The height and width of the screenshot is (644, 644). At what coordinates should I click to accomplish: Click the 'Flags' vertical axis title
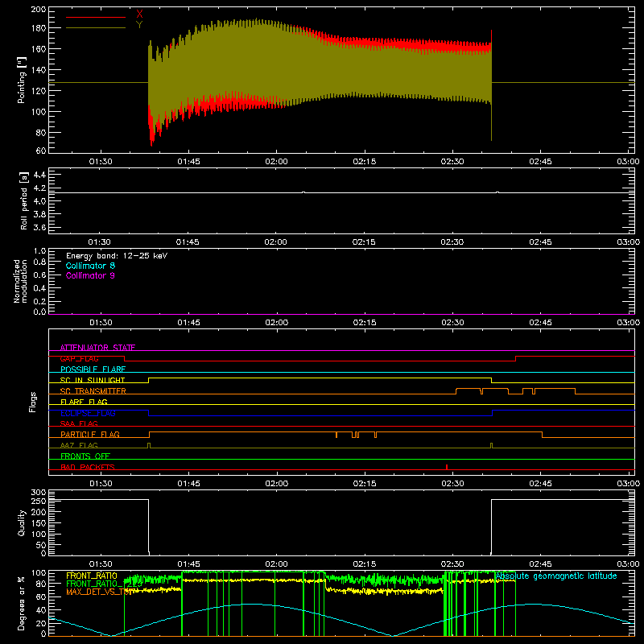click(32, 402)
